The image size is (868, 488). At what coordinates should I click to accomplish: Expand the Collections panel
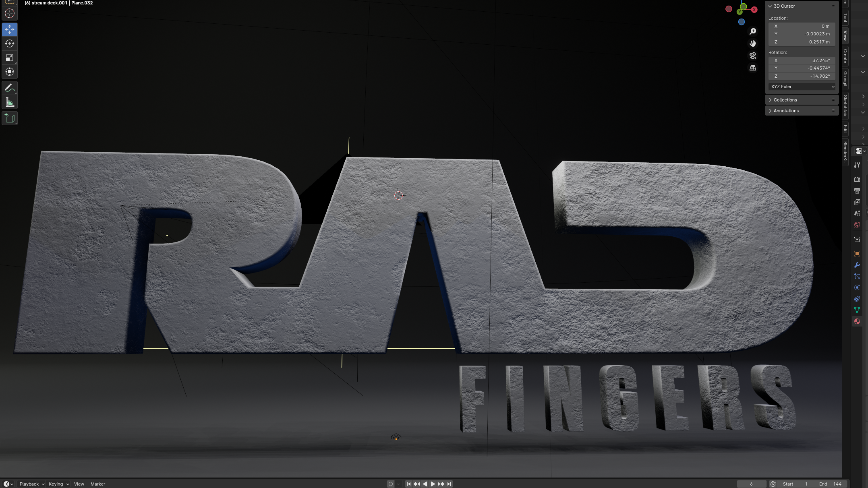(x=785, y=100)
